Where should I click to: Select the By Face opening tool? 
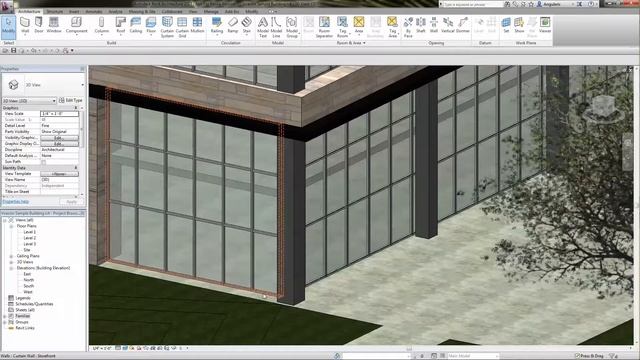[x=408, y=27]
